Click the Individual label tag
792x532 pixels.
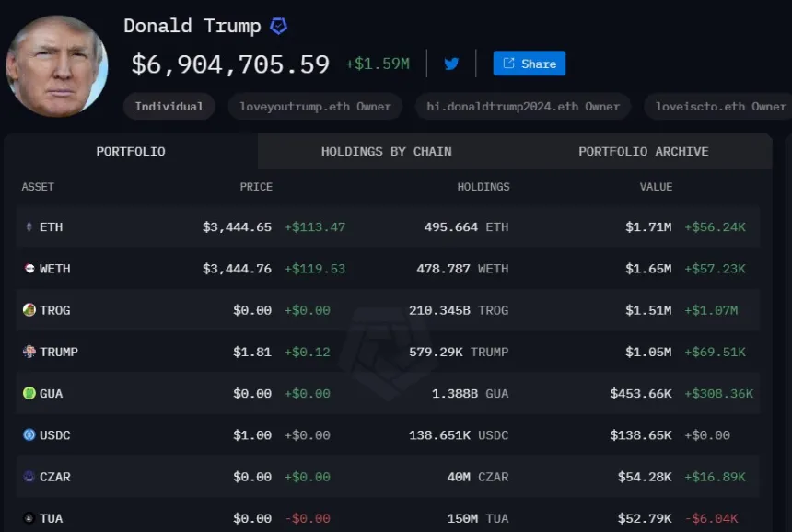pyautogui.click(x=169, y=106)
